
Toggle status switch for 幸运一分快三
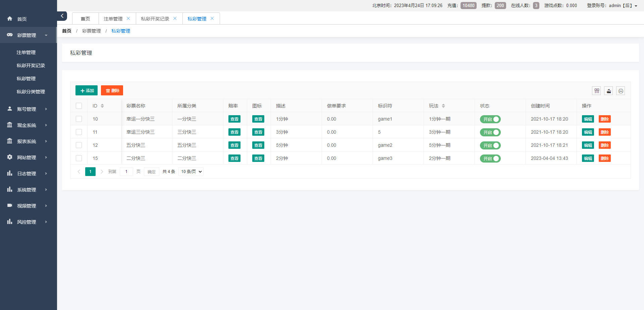490,119
